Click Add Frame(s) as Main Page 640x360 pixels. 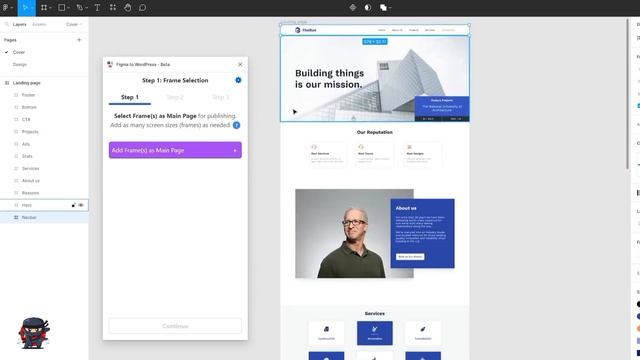[x=175, y=150]
